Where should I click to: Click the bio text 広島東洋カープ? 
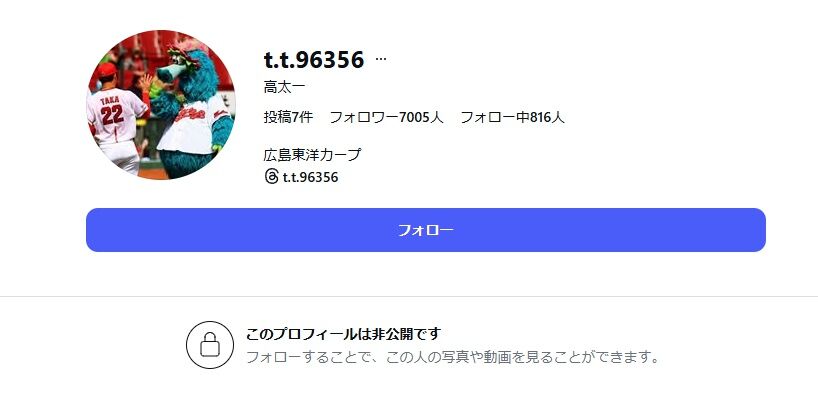(312, 155)
